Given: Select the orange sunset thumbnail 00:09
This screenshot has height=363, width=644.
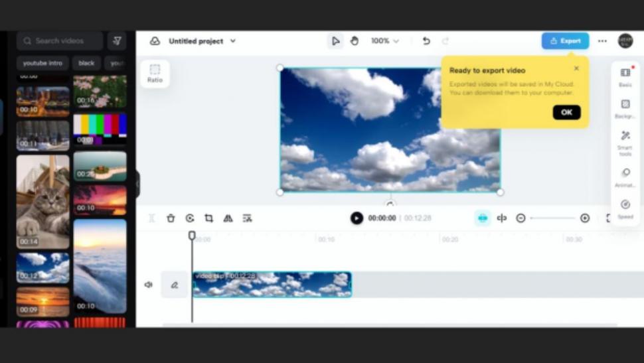Looking at the screenshot, I should coord(43,302).
